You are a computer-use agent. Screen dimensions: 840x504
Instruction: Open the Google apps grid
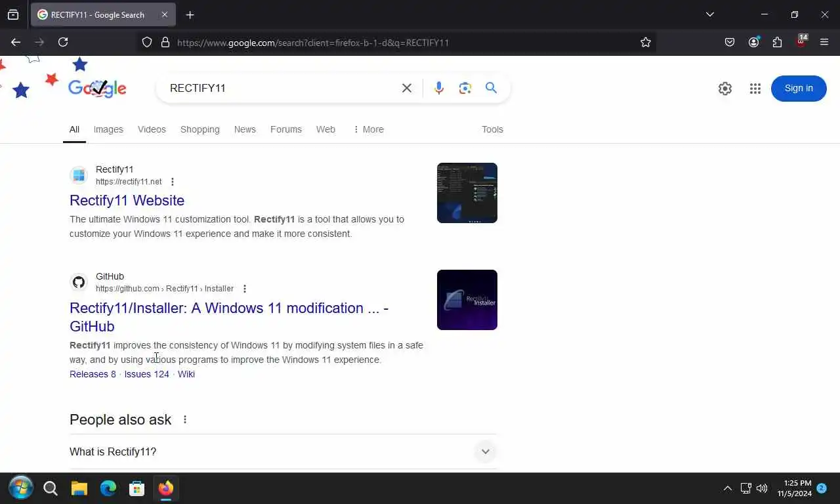click(x=755, y=89)
